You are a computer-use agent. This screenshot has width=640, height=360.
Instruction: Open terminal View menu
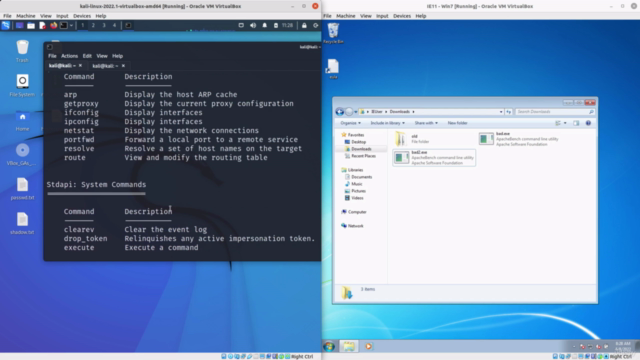102,56
